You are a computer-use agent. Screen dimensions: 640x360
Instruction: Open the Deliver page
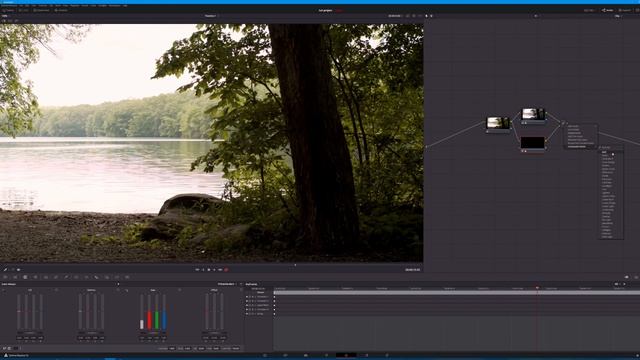[x=387, y=355]
